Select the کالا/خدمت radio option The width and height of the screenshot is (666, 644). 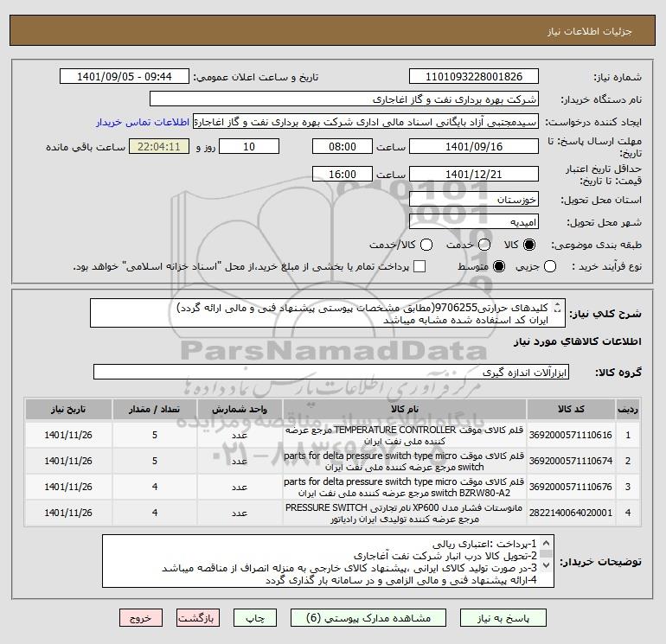point(426,245)
